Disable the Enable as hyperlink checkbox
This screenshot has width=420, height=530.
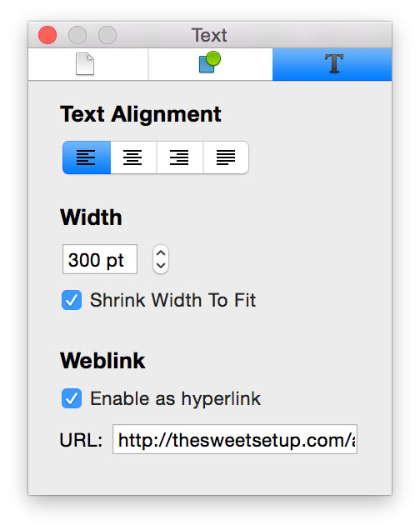click(x=72, y=398)
